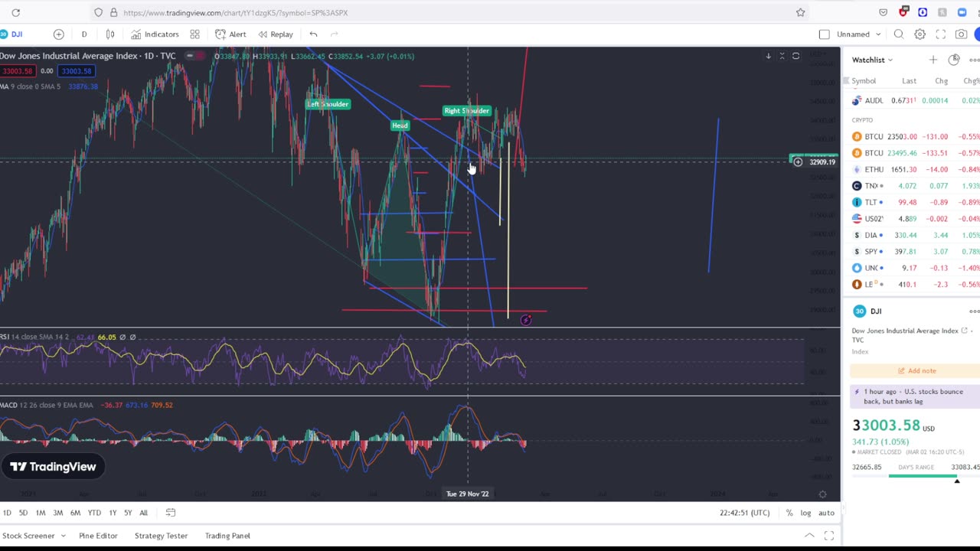Switch to the Strategy Tester tab
Image resolution: width=980 pixels, height=551 pixels.
(161, 536)
